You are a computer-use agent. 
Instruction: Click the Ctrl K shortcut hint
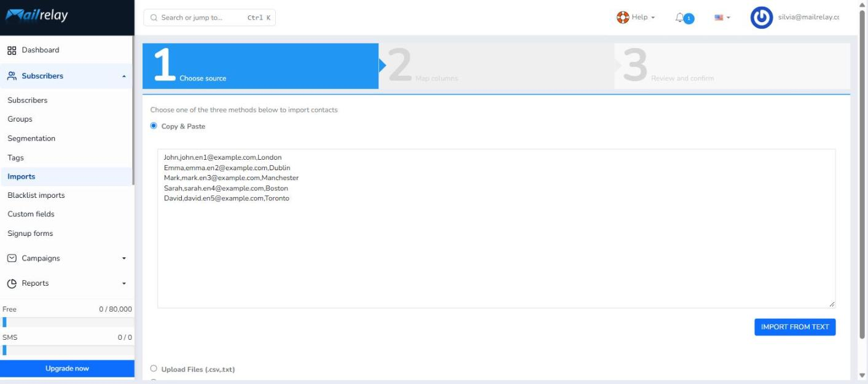pyautogui.click(x=259, y=18)
